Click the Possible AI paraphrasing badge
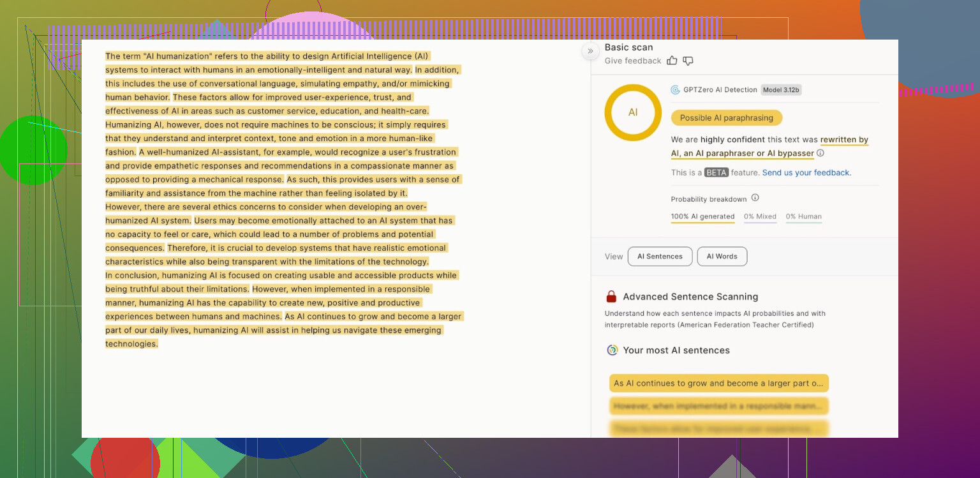The width and height of the screenshot is (980, 478). click(726, 118)
